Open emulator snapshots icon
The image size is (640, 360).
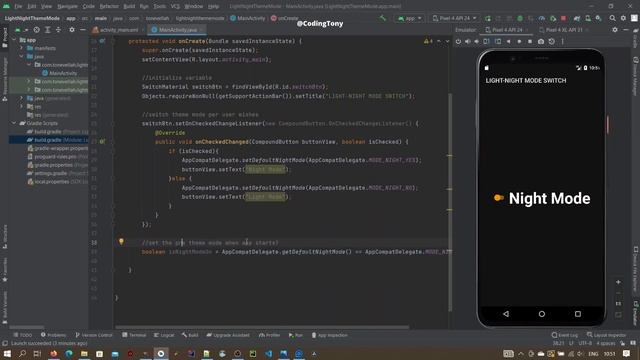pos(551,41)
